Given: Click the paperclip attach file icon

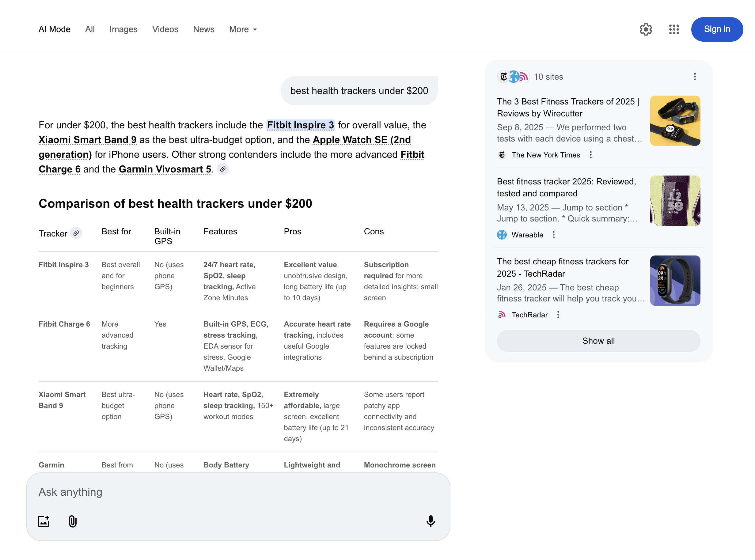Looking at the screenshot, I should (73, 521).
